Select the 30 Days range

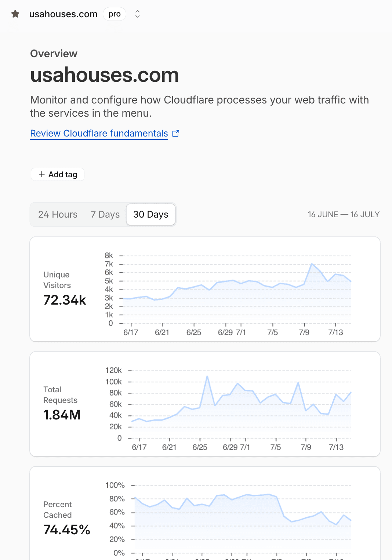[x=151, y=214]
